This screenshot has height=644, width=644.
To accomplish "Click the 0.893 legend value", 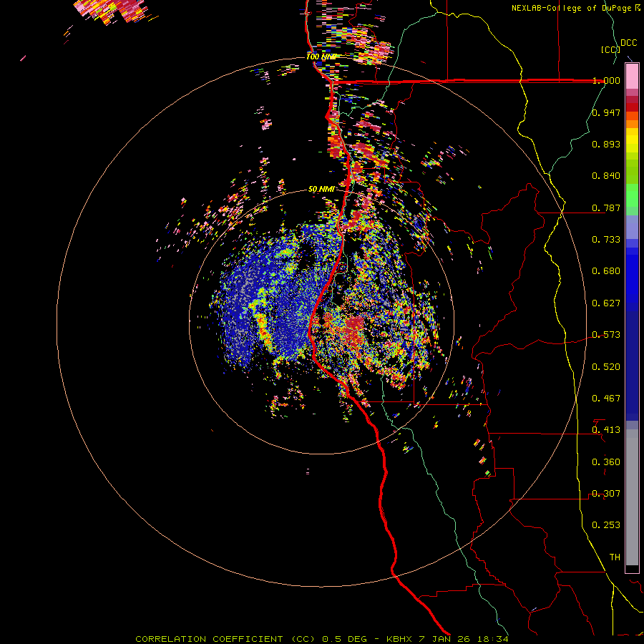I will 606,144.
